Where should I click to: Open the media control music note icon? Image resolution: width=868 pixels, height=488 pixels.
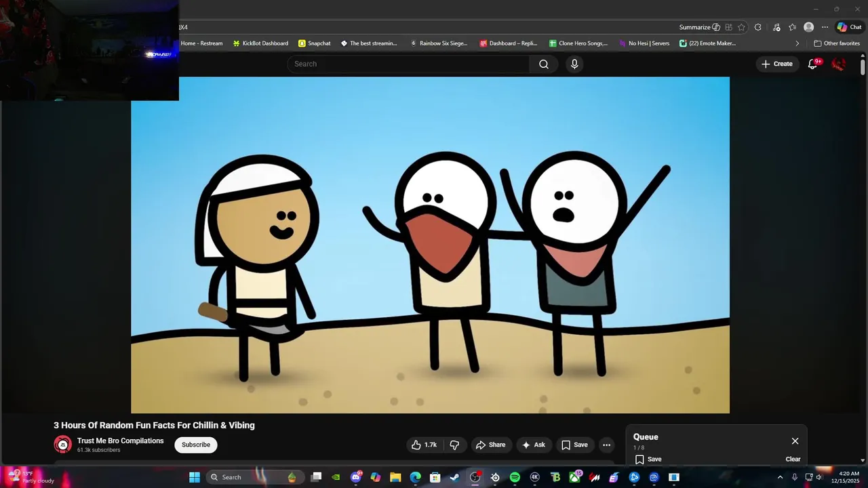(x=776, y=27)
